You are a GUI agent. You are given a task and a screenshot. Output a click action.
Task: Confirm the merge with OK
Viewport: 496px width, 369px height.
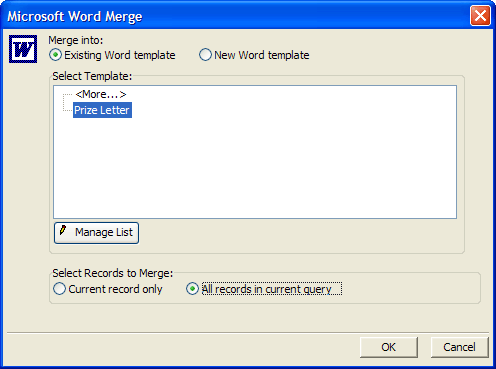[x=389, y=347]
